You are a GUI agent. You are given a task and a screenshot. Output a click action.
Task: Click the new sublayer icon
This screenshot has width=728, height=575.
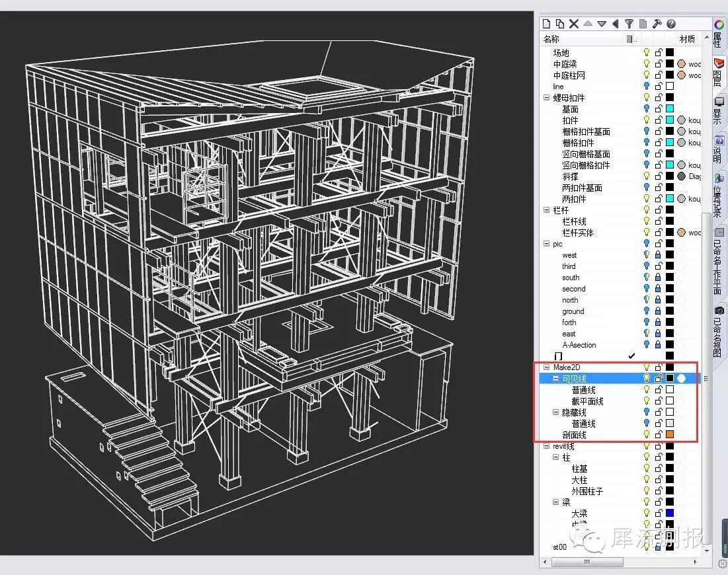point(560,24)
